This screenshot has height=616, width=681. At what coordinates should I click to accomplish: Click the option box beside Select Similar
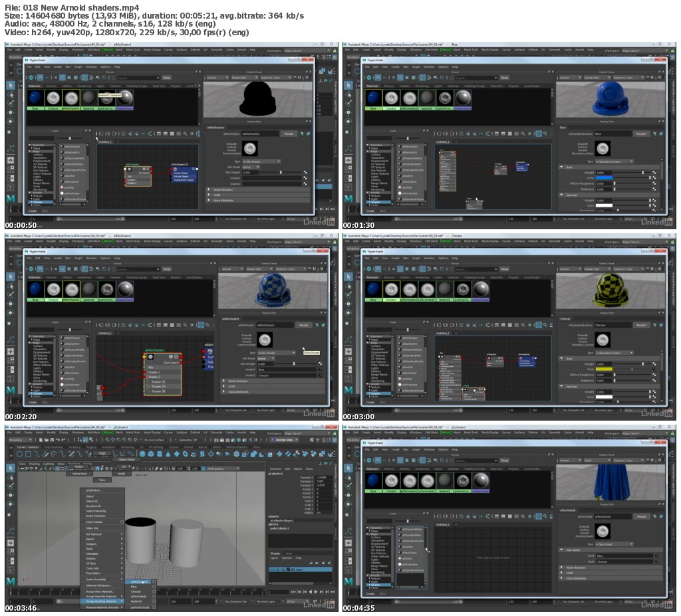[122, 522]
